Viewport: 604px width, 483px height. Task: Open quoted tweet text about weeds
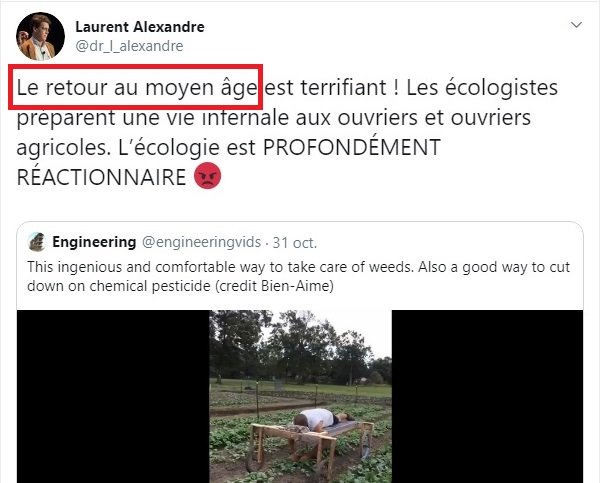click(x=299, y=277)
